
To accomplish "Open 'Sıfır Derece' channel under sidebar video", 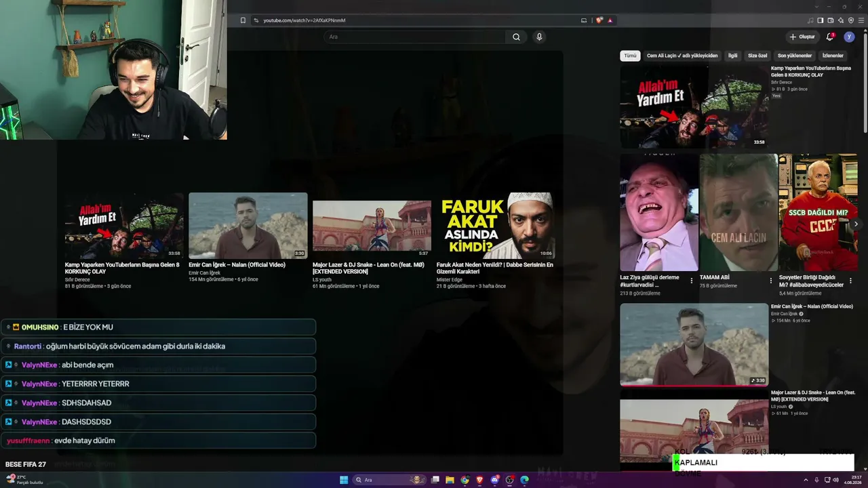I will 781,82.
